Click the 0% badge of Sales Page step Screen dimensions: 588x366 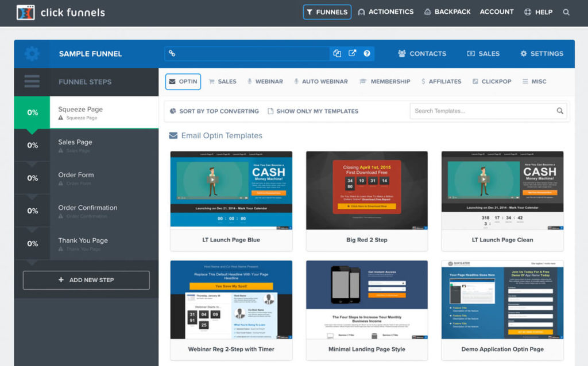(32, 145)
